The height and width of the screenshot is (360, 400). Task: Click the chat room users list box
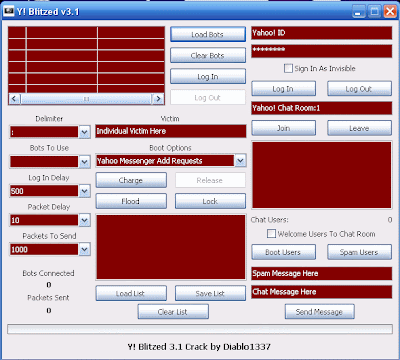click(x=322, y=175)
